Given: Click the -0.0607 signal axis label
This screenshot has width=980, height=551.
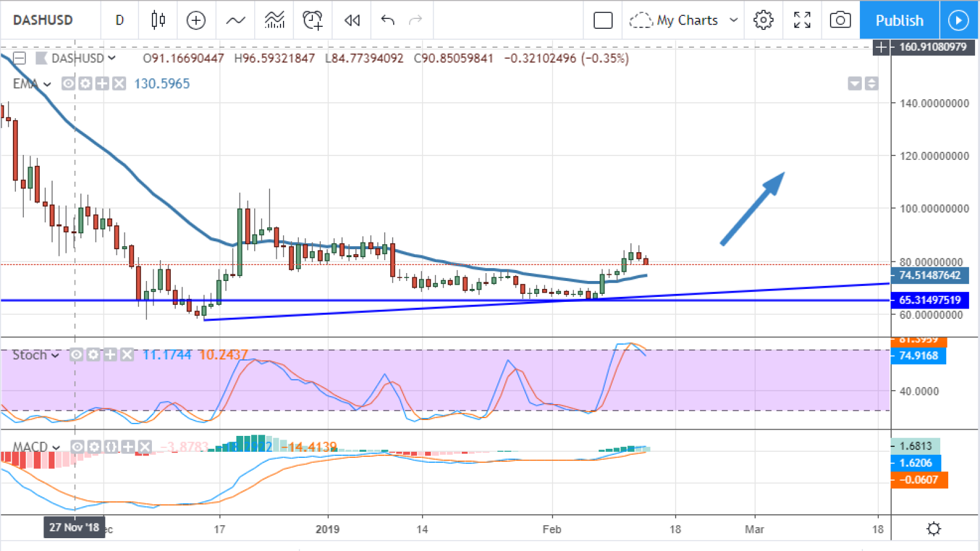Looking at the screenshot, I should [919, 479].
